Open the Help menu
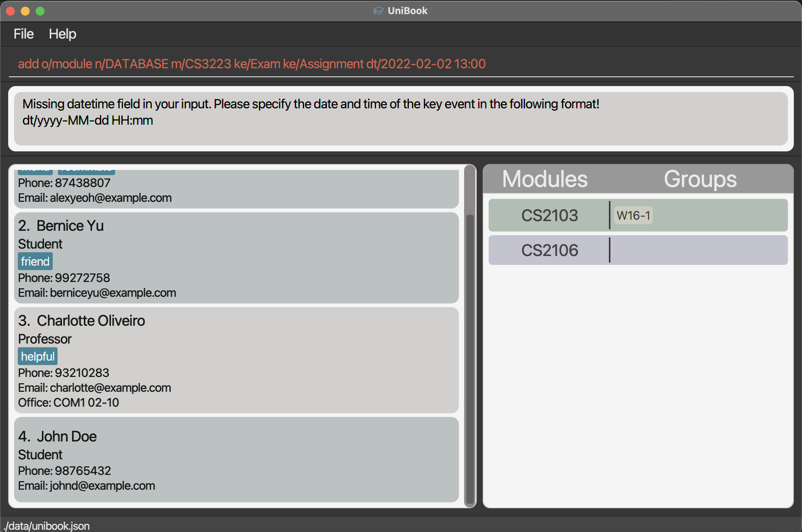The image size is (802, 532). point(62,34)
